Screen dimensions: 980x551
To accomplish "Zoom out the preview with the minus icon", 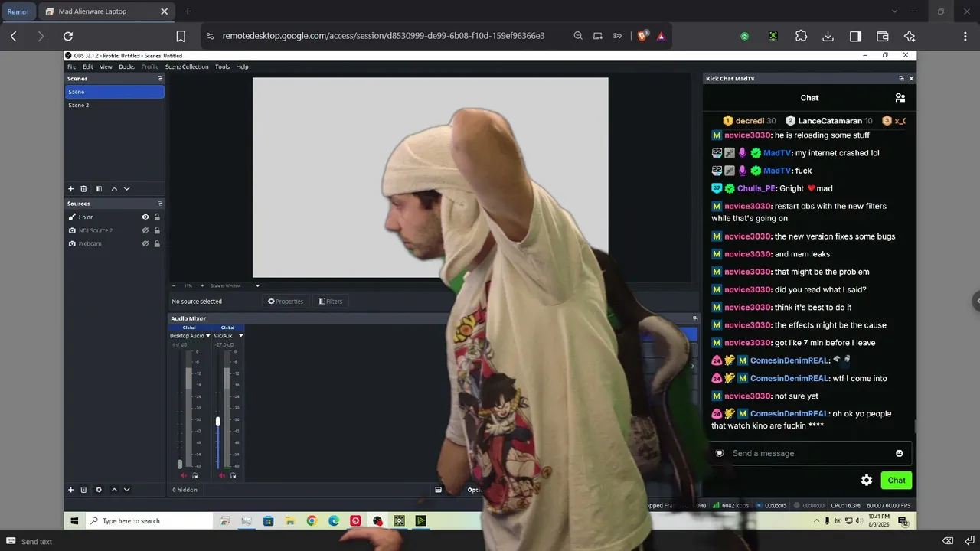I will (173, 285).
